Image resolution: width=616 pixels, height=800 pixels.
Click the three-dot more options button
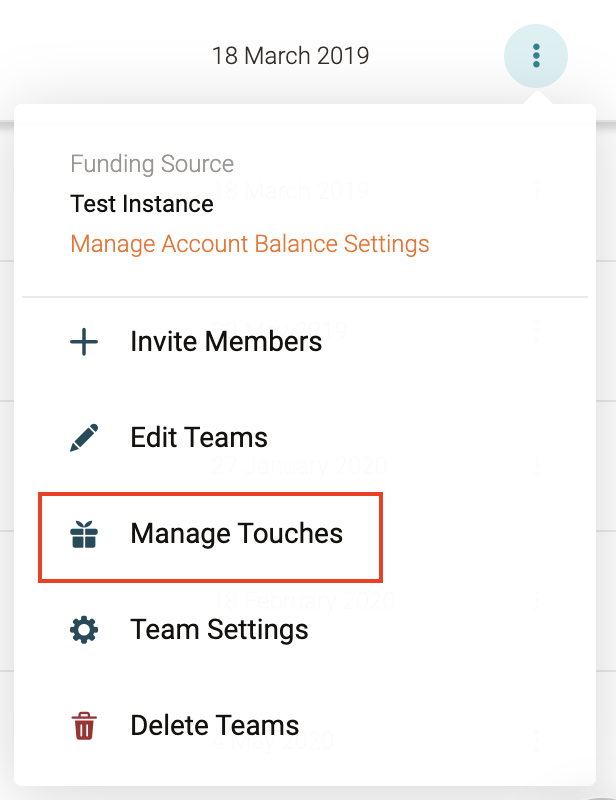(536, 55)
